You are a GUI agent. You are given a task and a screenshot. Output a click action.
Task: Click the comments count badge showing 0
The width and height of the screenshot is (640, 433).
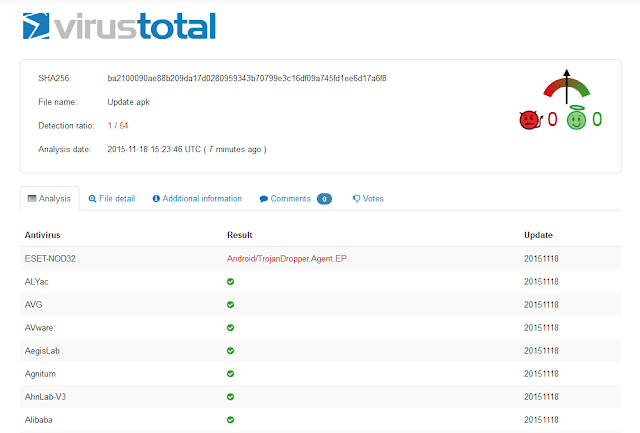click(x=324, y=199)
